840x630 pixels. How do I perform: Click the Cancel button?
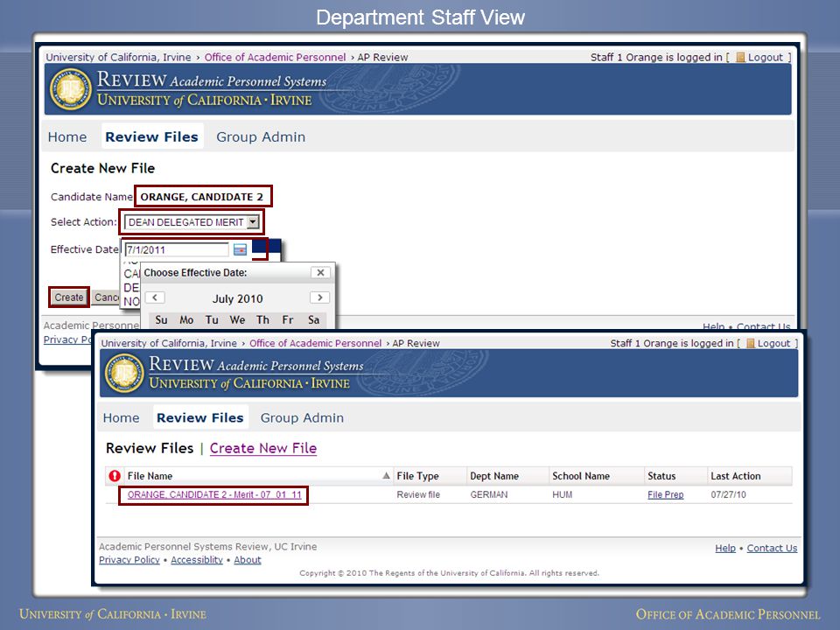point(107,297)
